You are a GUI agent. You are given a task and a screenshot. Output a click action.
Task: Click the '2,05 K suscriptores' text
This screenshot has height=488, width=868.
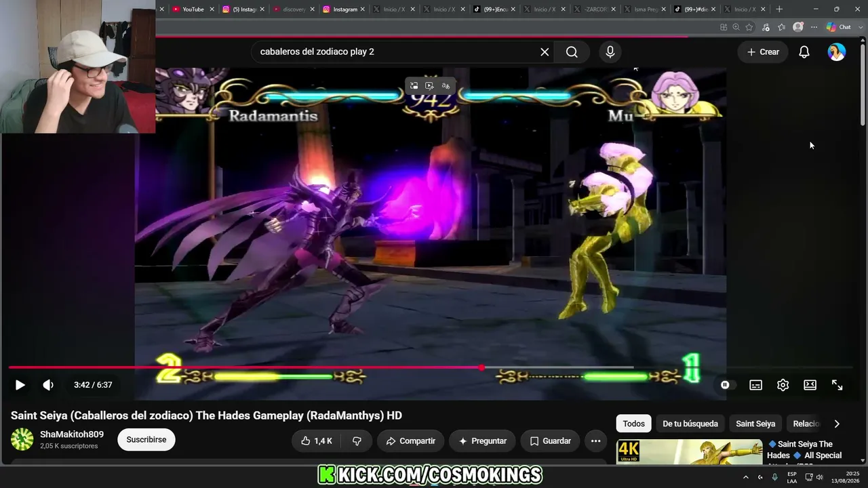click(69, 446)
